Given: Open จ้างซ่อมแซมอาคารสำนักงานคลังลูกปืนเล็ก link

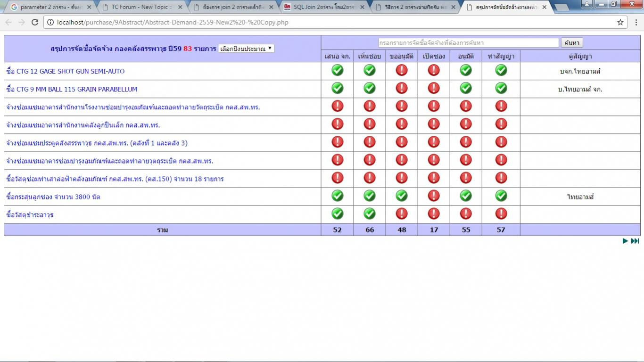Looking at the screenshot, I should point(83,125).
